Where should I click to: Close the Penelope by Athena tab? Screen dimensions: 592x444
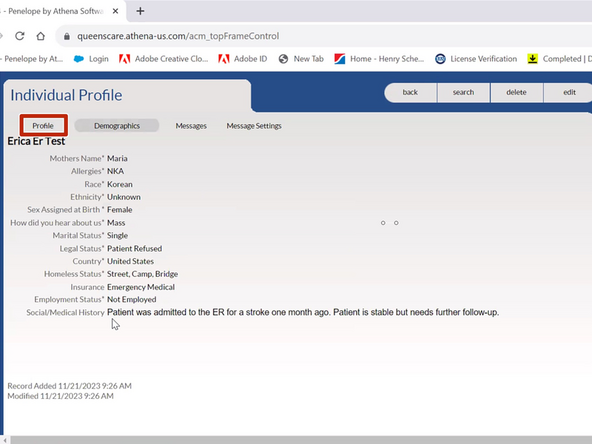coord(116,11)
